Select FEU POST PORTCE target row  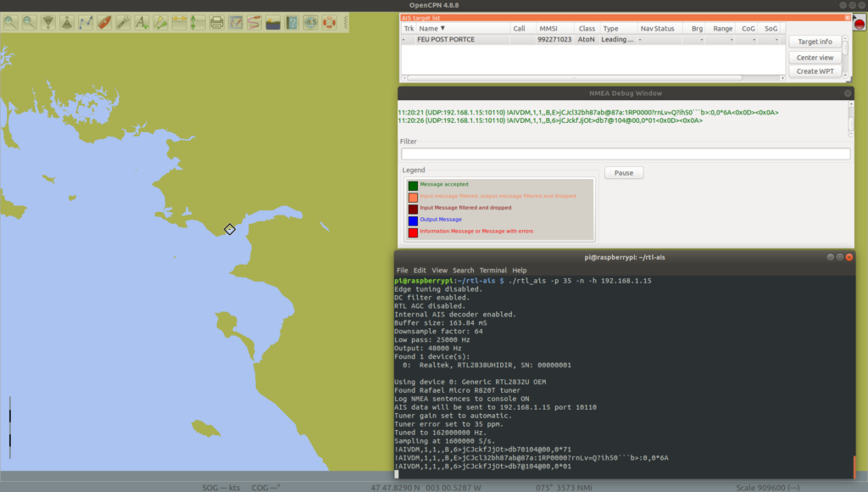coord(593,40)
